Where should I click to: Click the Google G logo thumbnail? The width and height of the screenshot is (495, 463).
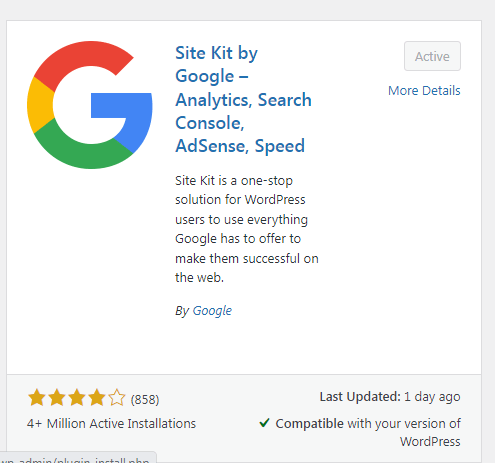pos(90,105)
